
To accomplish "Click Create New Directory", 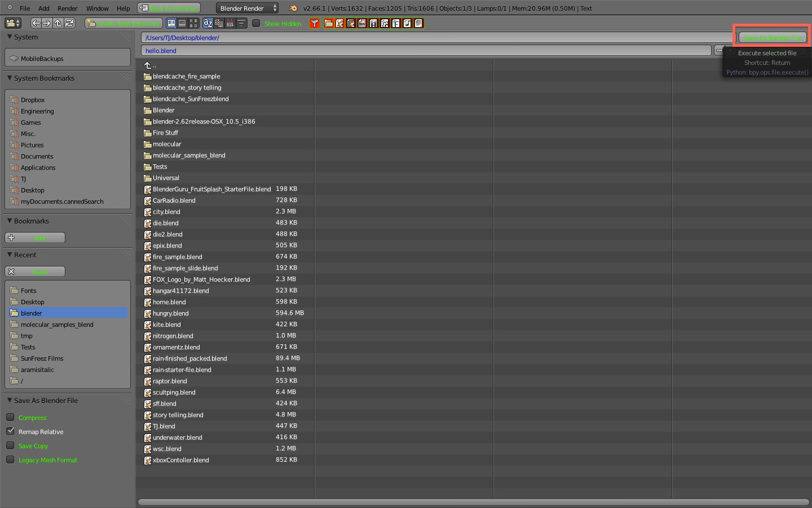I will click(123, 23).
